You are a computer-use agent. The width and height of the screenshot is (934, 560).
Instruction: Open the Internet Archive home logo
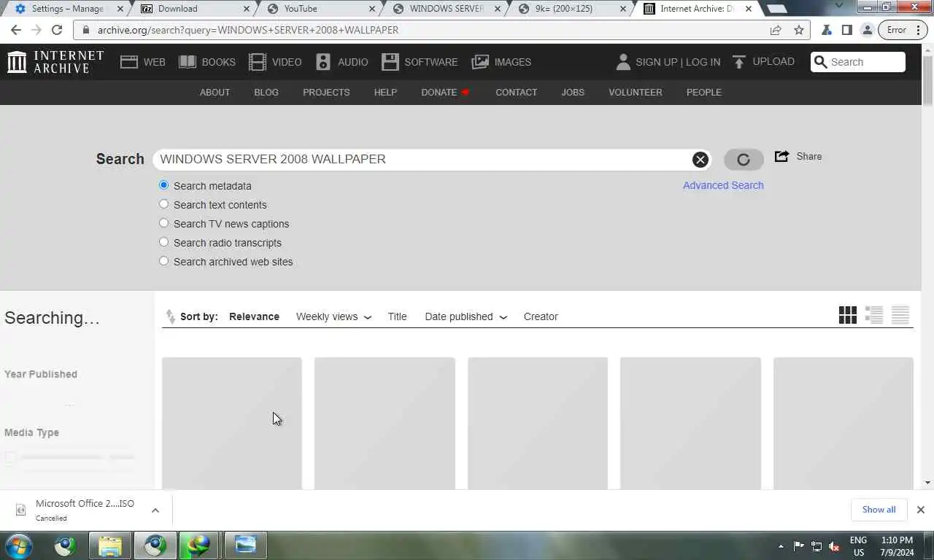(55, 62)
